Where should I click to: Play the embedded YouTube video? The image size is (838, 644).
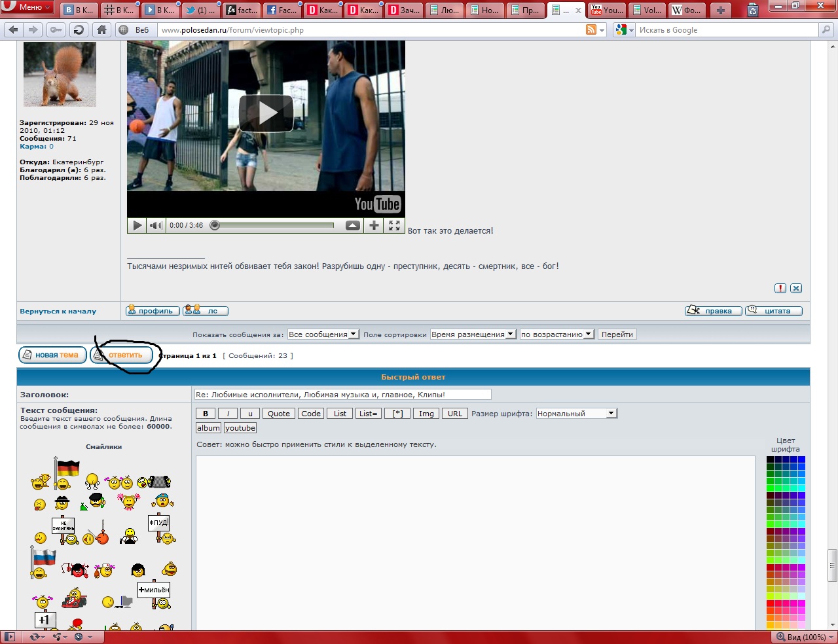pos(266,114)
